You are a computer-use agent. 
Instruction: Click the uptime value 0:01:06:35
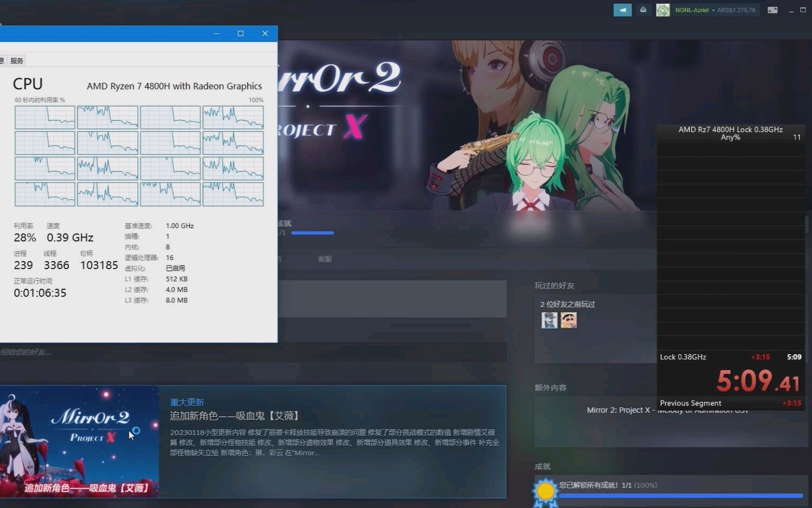(40, 293)
